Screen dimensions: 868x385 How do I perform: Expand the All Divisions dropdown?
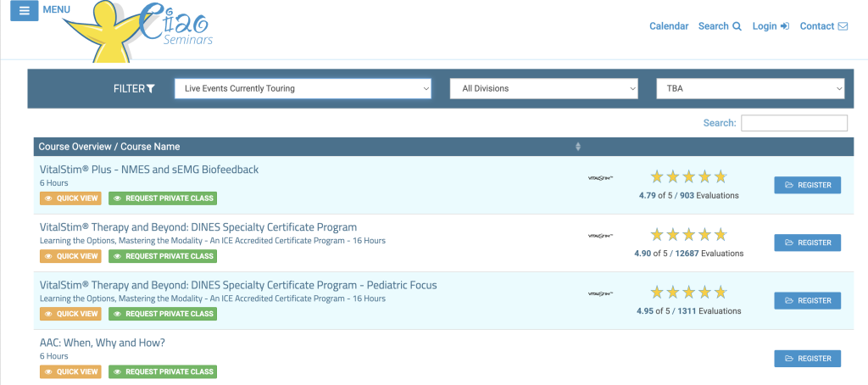click(x=543, y=88)
